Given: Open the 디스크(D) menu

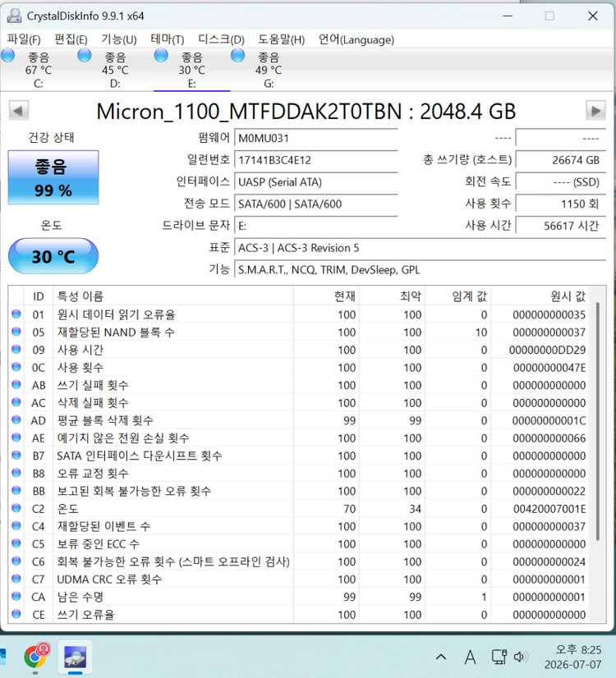Looking at the screenshot, I should pos(221,39).
